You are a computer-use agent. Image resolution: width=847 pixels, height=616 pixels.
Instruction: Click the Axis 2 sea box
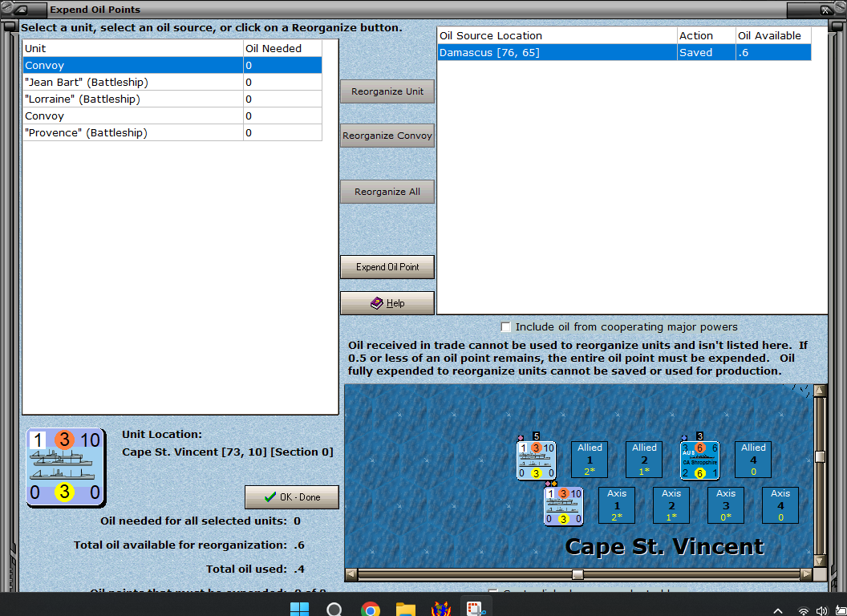pos(671,505)
